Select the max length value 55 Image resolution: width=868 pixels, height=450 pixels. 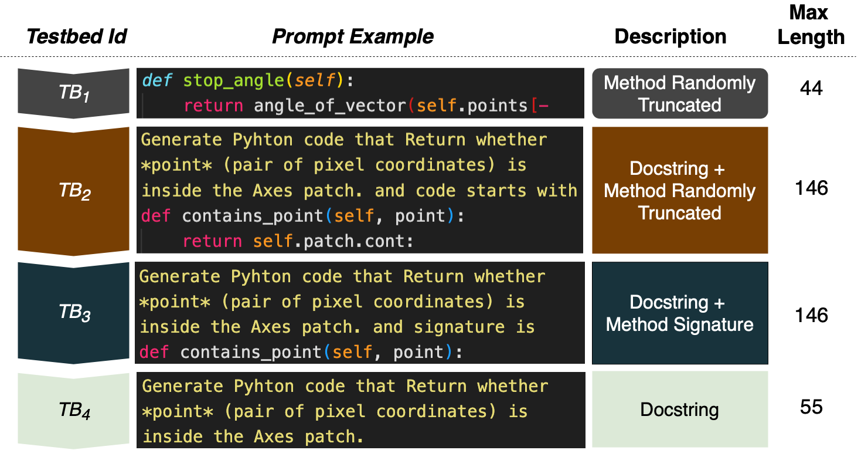[811, 407]
